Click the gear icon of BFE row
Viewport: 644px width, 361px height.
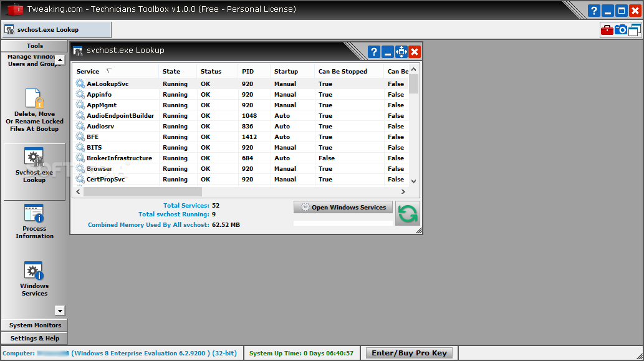coord(80,137)
